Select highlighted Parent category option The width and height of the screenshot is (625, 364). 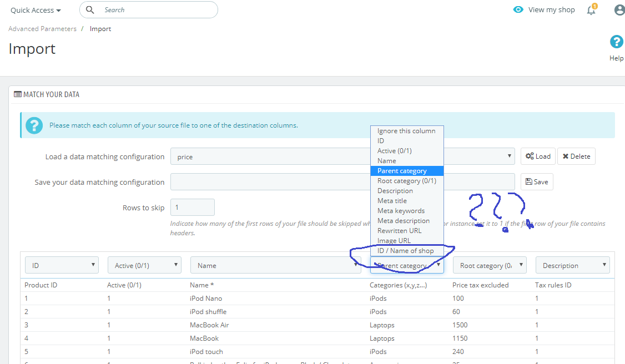(x=406, y=171)
